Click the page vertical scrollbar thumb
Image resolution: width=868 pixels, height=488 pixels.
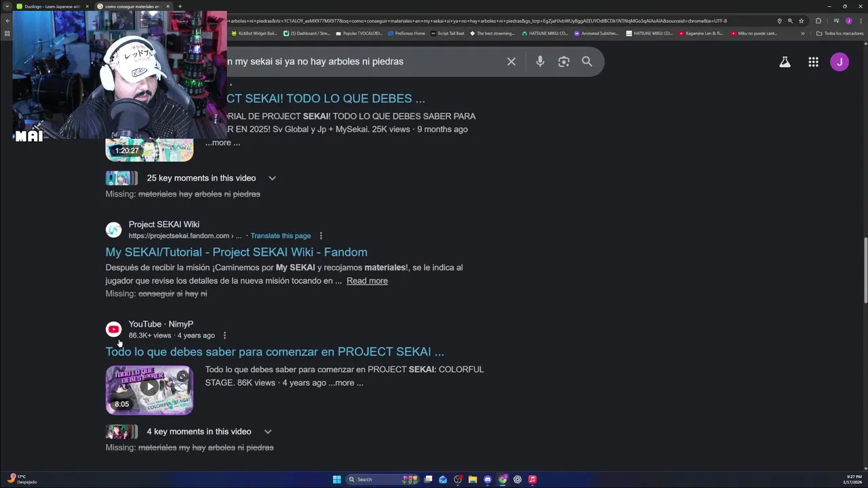pos(865,270)
